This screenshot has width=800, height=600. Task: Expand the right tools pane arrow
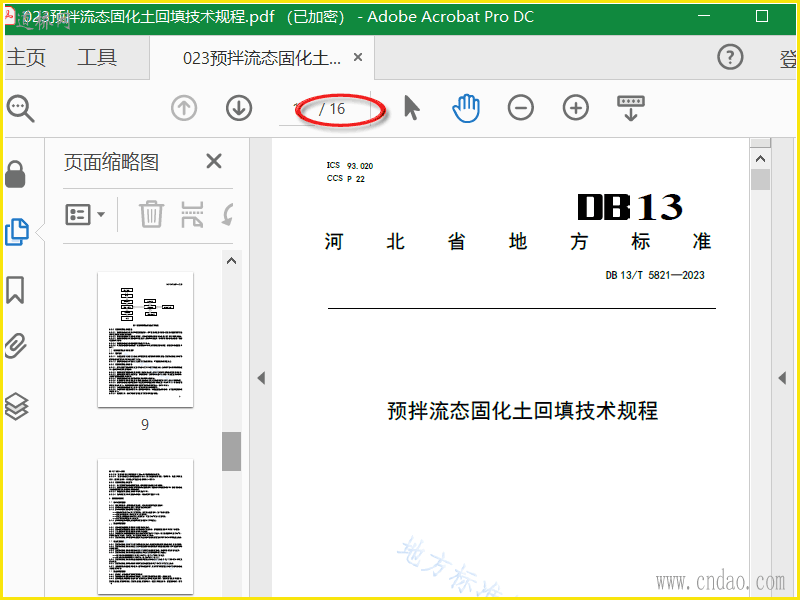(782, 378)
